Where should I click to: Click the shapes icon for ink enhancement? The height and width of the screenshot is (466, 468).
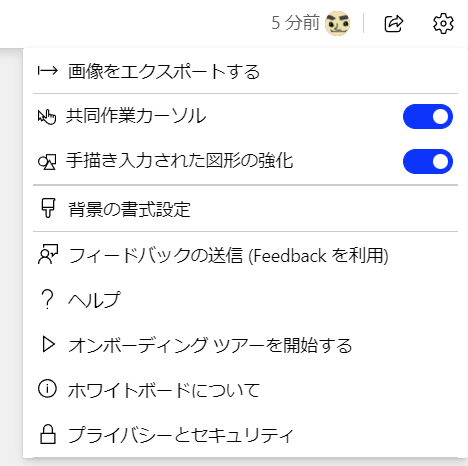[x=47, y=162]
